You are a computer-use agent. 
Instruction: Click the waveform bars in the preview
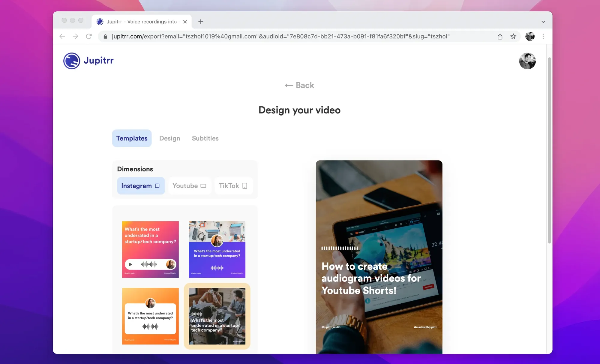click(x=340, y=248)
